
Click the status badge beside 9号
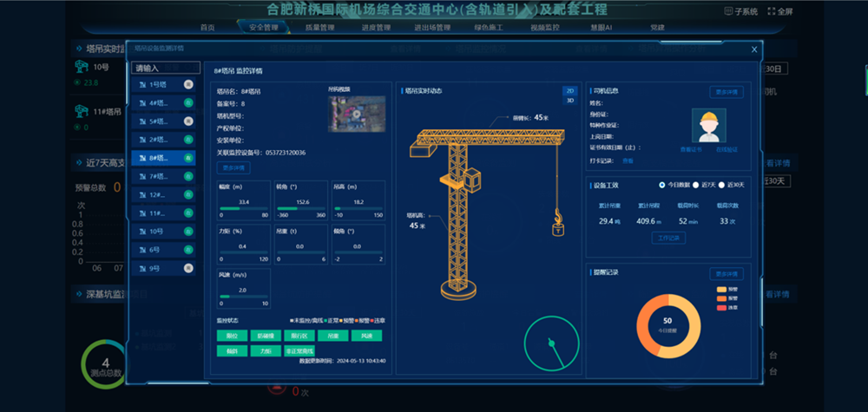coord(187,269)
